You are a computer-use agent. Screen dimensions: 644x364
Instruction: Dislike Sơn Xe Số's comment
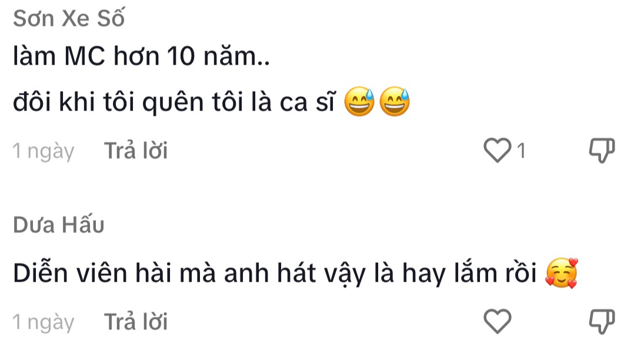[601, 151]
